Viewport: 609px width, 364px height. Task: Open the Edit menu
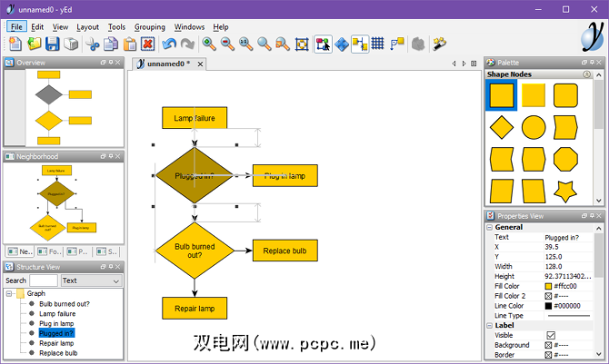37,26
